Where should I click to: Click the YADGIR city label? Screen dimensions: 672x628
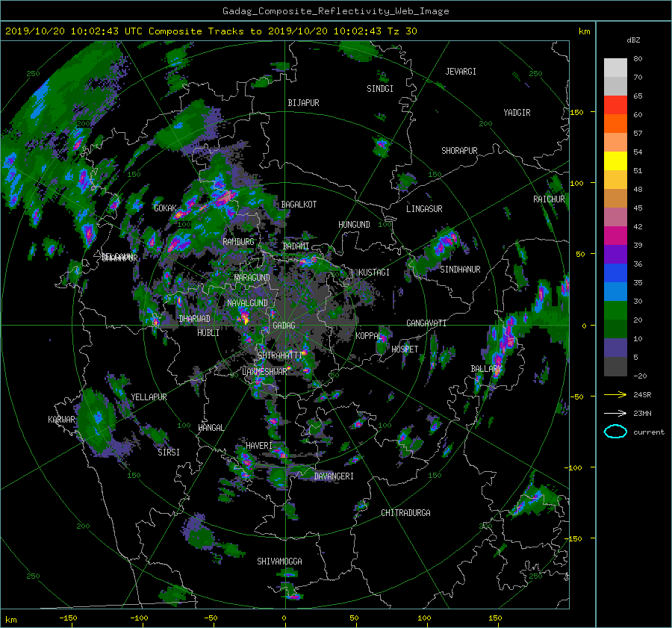[517, 113]
